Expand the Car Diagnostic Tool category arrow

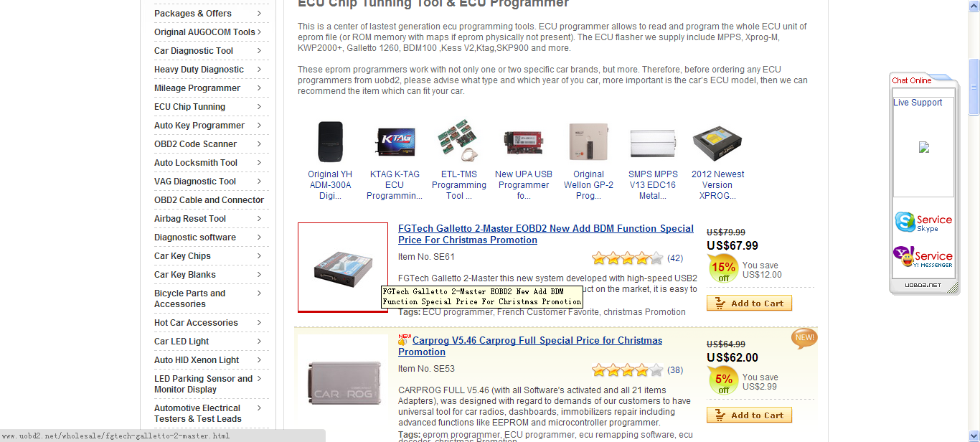point(259,50)
